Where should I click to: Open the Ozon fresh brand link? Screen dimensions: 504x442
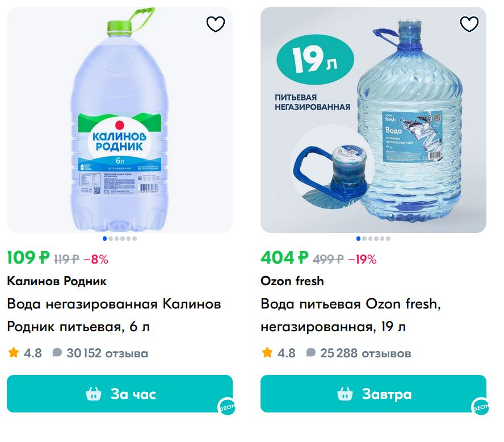pyautogui.click(x=292, y=281)
